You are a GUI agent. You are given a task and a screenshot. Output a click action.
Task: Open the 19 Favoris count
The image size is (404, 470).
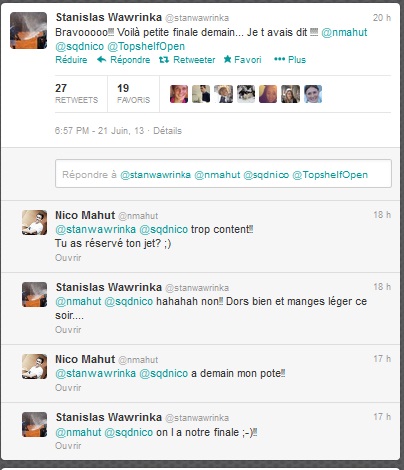point(133,93)
